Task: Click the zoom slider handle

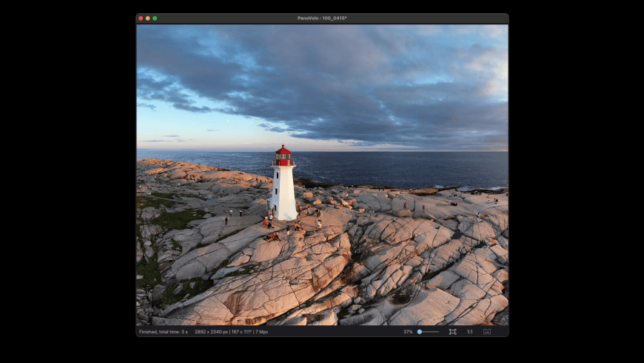Action: 419,332
